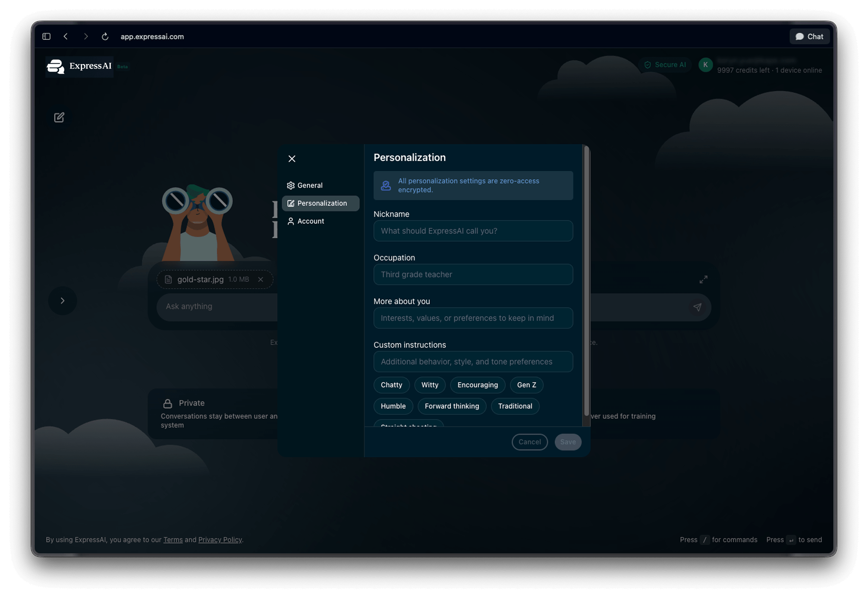868x598 pixels.
Task: Click the K user avatar
Action: coord(705,65)
